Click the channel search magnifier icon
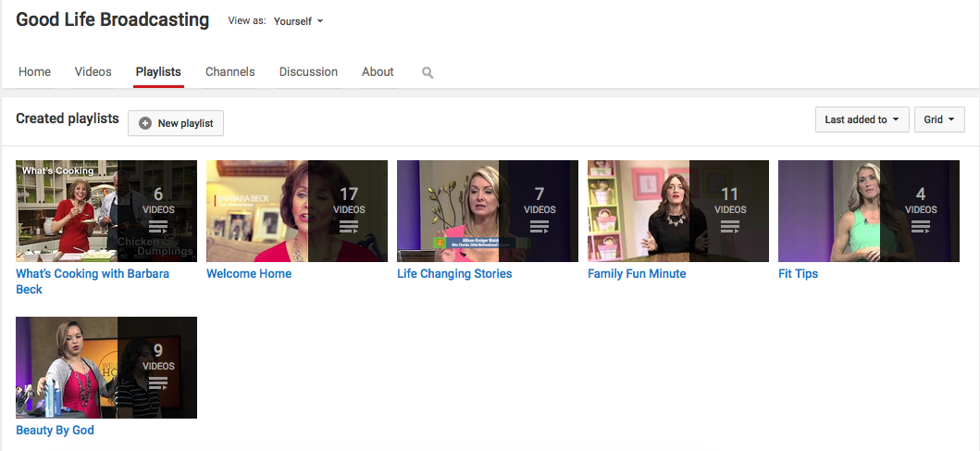Screen dimensions: 980x451 (x=428, y=72)
